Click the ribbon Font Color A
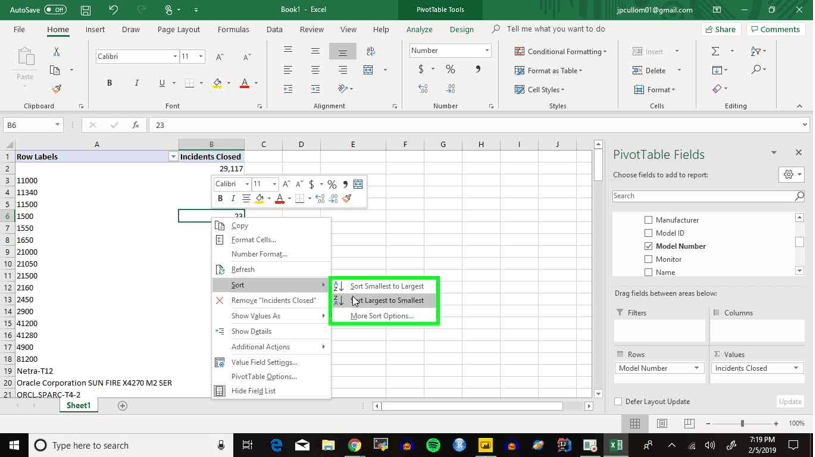Image resolution: width=815 pixels, height=457 pixels. coord(244,83)
